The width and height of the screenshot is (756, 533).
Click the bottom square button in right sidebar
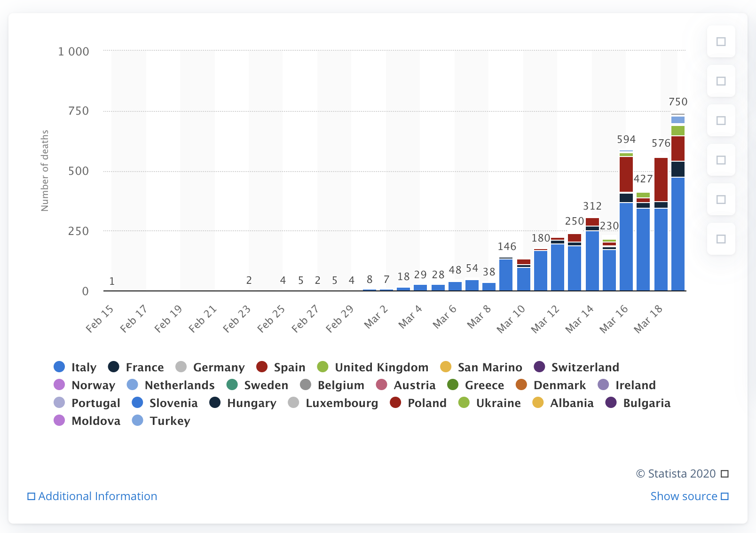pyautogui.click(x=721, y=239)
